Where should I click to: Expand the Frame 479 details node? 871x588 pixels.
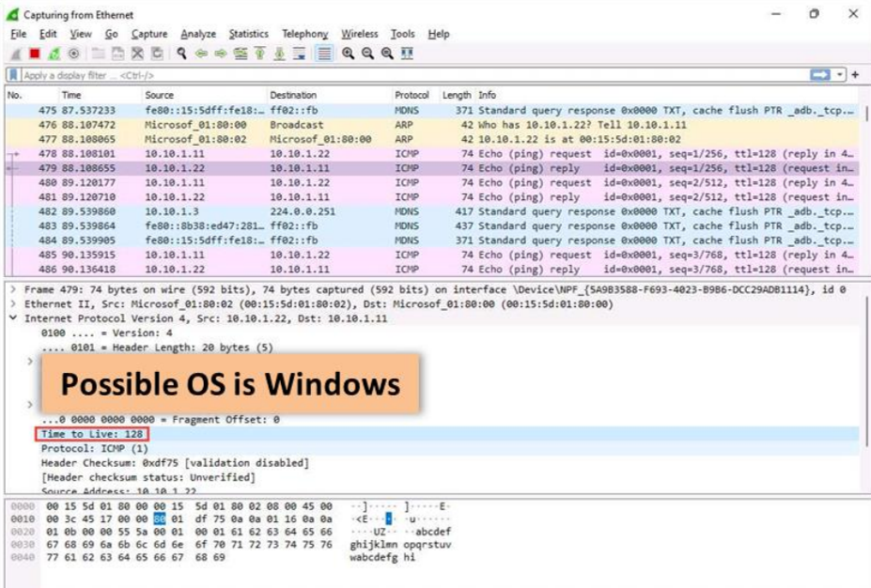[x=13, y=290]
